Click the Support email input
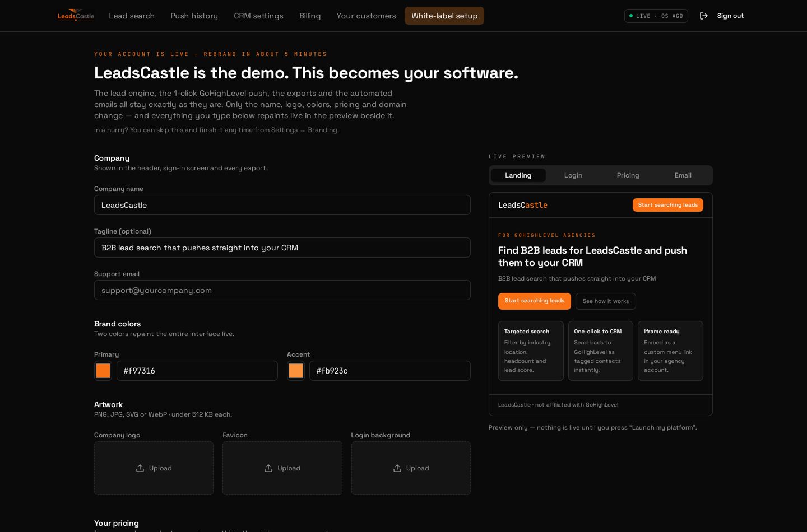 (x=282, y=290)
